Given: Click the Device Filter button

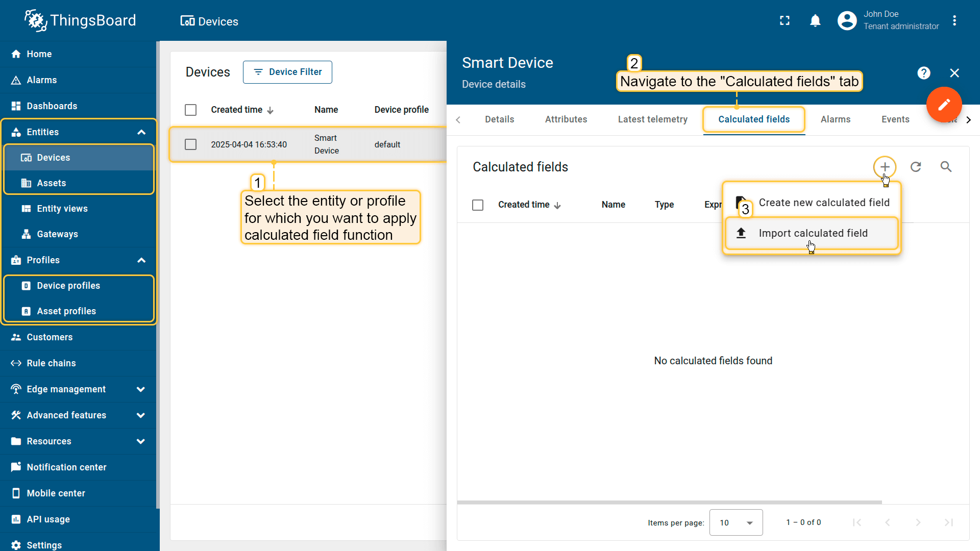Looking at the screenshot, I should click(x=287, y=72).
